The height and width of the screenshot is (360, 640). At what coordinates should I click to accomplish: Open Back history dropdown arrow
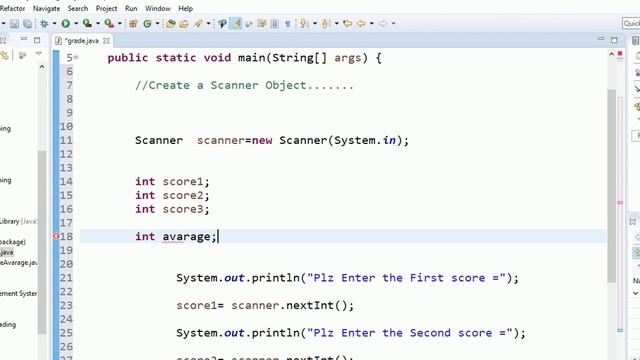click(x=371, y=24)
